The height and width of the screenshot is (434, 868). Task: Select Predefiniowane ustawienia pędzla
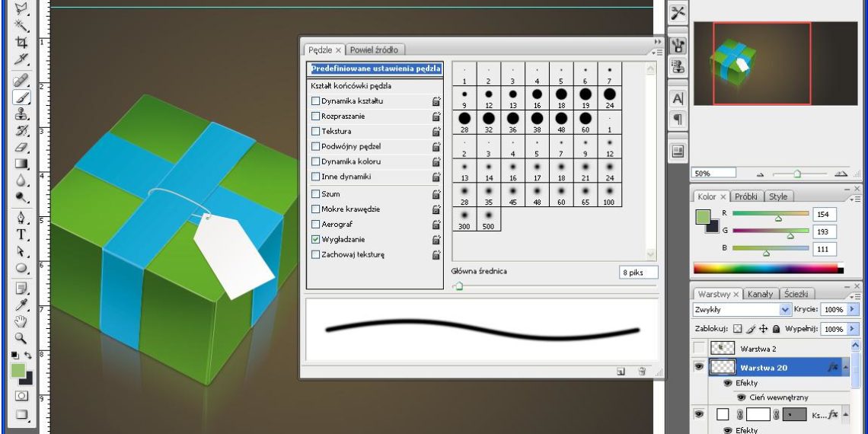point(375,69)
